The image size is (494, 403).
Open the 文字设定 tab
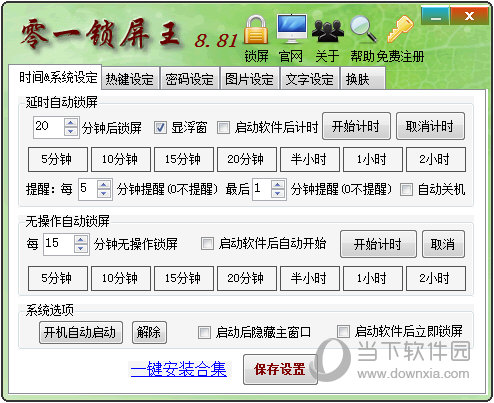(309, 79)
